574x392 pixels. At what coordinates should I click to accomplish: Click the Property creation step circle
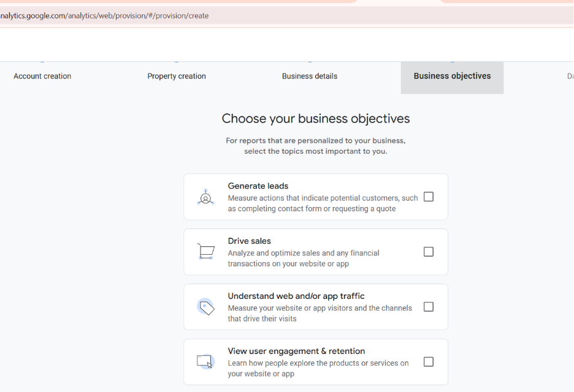176,61
